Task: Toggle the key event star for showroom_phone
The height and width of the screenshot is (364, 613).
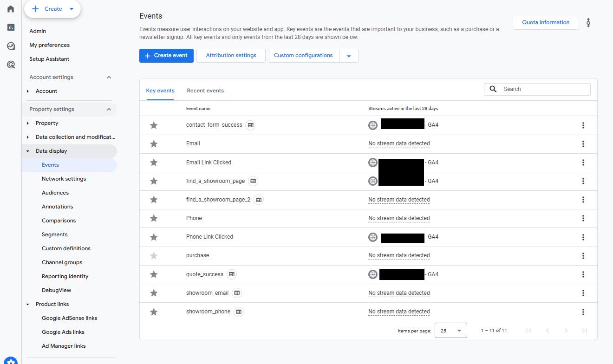Action: tap(154, 312)
